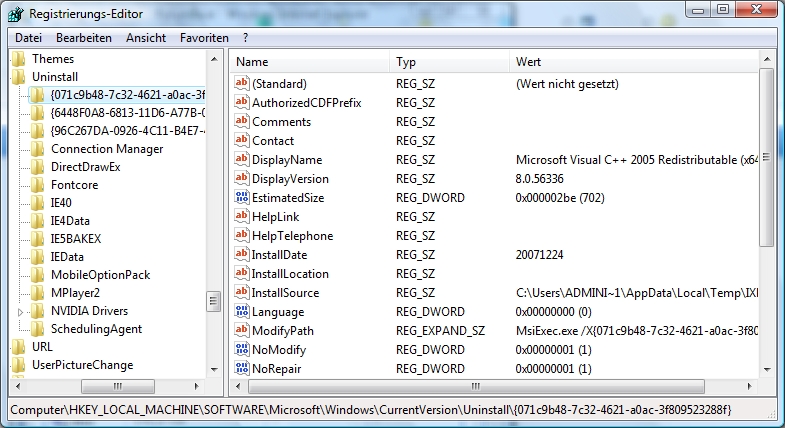Select the InstallLocation value name
The height and width of the screenshot is (428, 785).
pos(290,274)
